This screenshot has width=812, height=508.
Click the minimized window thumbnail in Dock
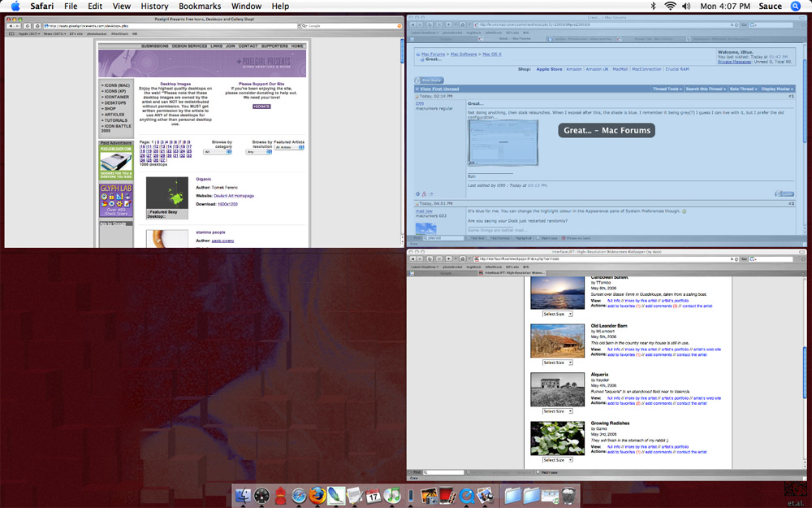tap(550, 497)
